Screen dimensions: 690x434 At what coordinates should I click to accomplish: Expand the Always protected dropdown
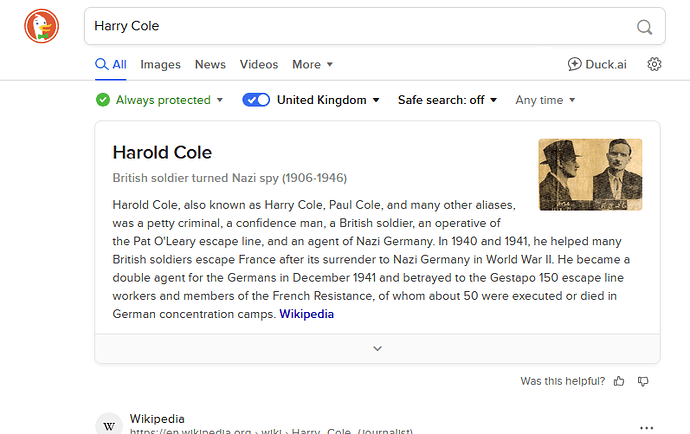pyautogui.click(x=169, y=100)
